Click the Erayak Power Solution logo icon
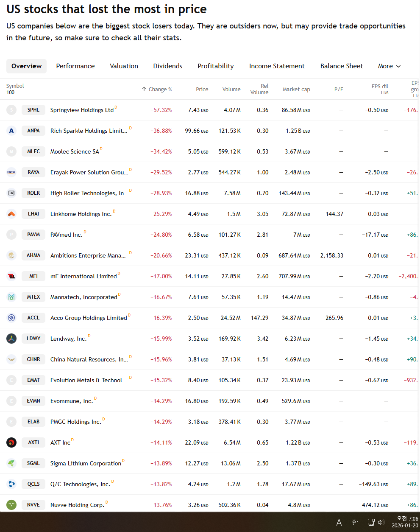Screen dimensions: 420x532 11,172
